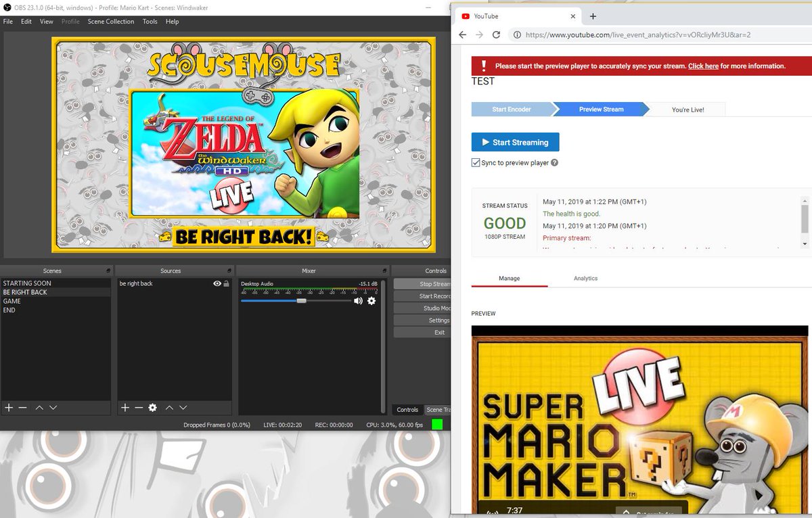Click 'Dropped Frames 0 (0.0%)' status text
This screenshot has height=518, width=812.
[217, 425]
